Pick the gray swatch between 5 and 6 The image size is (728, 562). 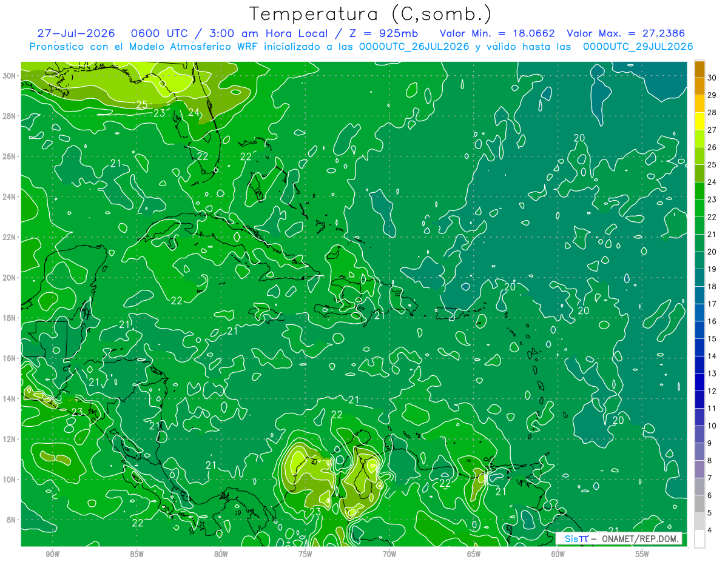click(699, 504)
